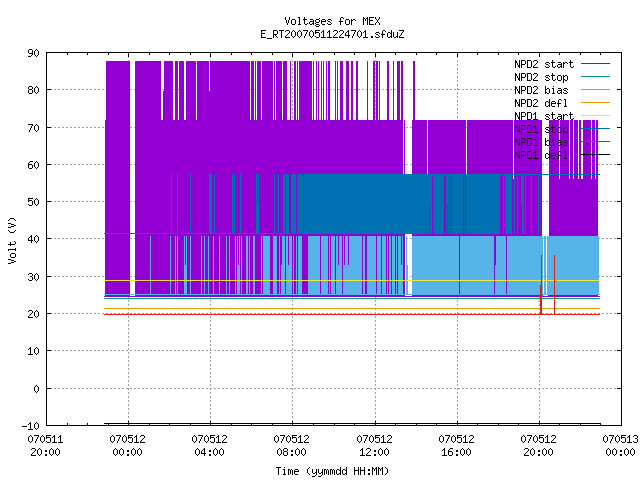Viewport: 640px width, 480px height.
Task: Click the dark blue NPD1 stop legend line
Action: [x=595, y=129]
